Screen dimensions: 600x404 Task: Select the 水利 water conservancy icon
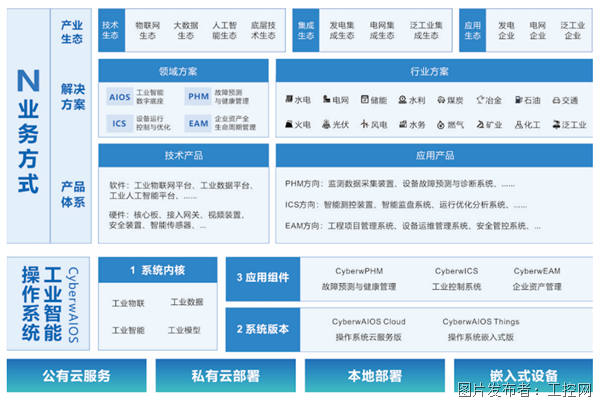(403, 99)
